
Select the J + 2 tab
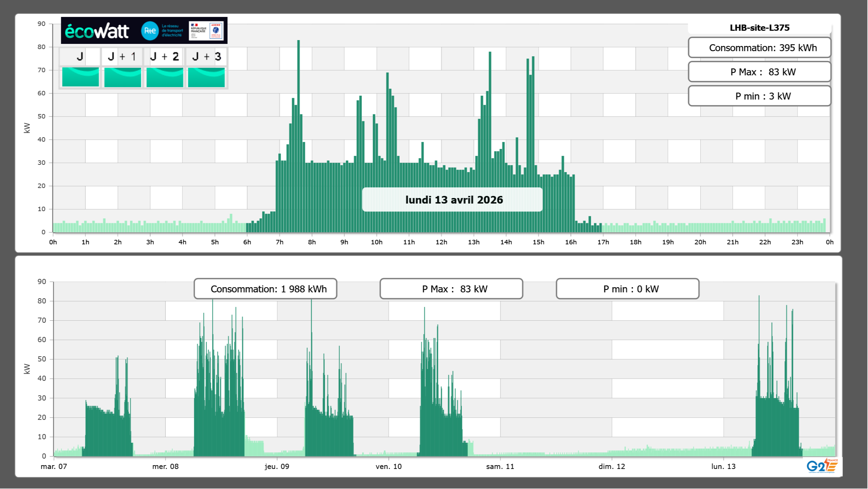(165, 57)
